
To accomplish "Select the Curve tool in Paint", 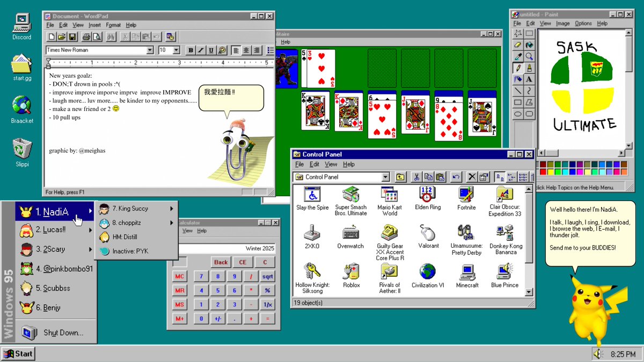I will click(x=529, y=91).
